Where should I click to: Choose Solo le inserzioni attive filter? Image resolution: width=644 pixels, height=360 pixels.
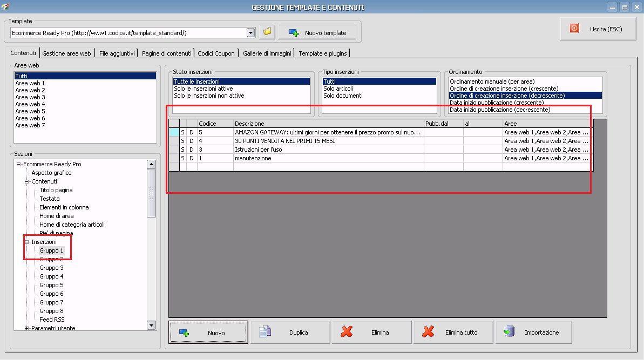(241, 89)
